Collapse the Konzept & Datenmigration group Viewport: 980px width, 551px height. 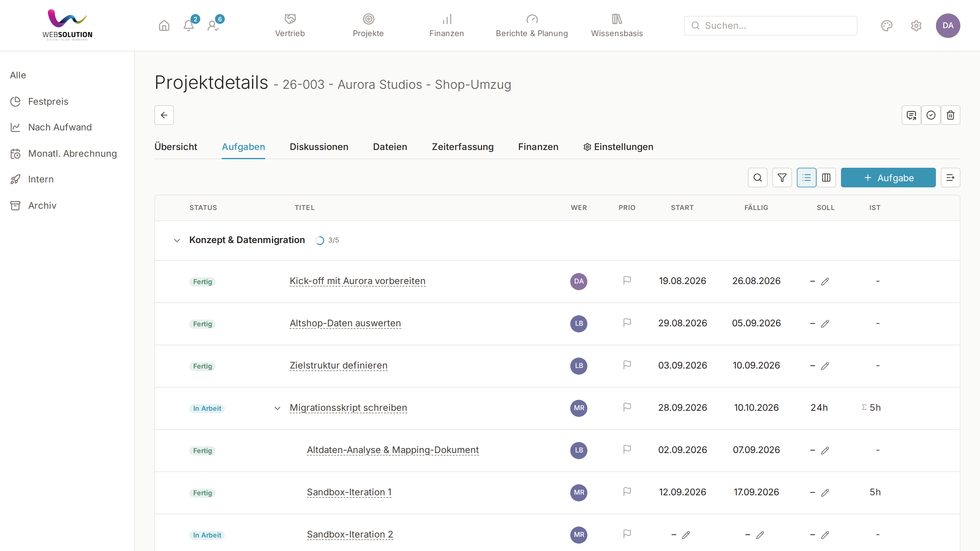click(177, 240)
